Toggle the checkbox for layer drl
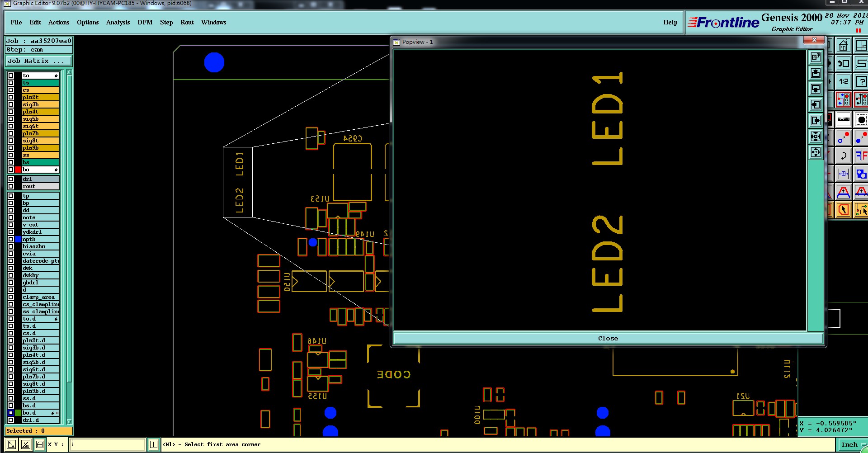This screenshot has height=453, width=868. pos(11,179)
